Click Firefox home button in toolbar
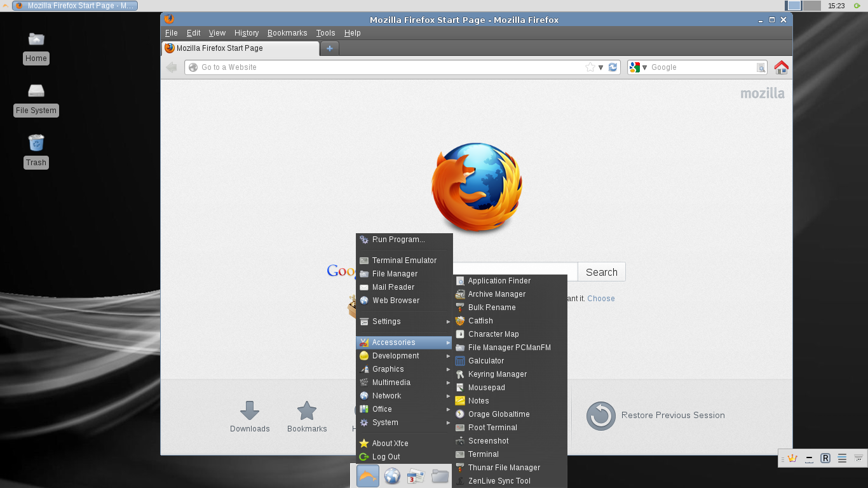This screenshot has width=868, height=488. (x=781, y=67)
